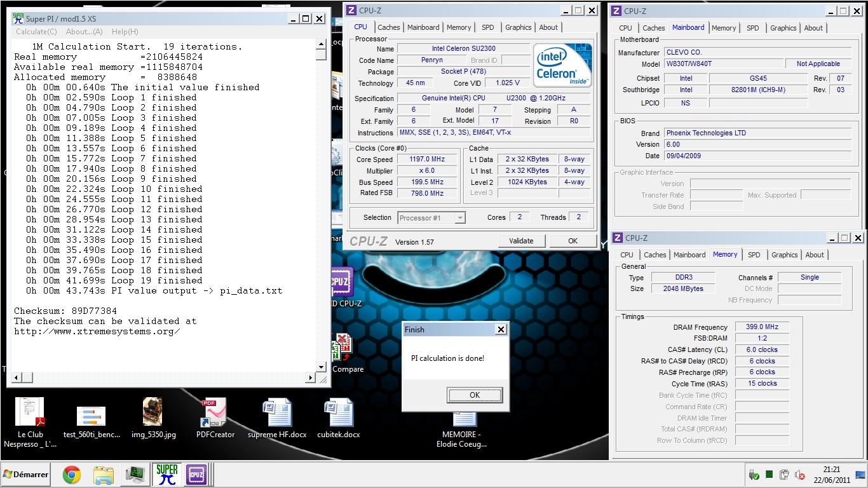Open img_5350.jpg desktop image icon

point(153,413)
